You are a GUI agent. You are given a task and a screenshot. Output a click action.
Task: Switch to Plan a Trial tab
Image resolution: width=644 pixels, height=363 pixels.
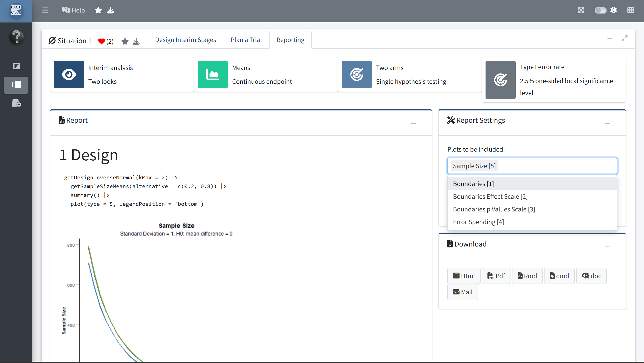(246, 40)
